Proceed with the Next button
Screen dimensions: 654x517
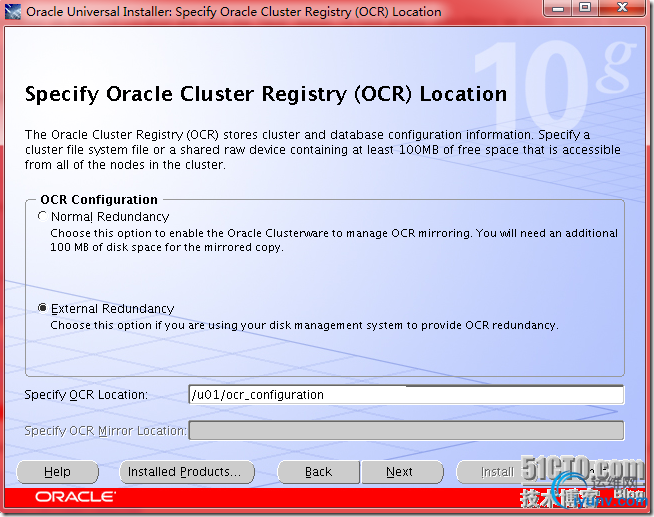[402, 472]
